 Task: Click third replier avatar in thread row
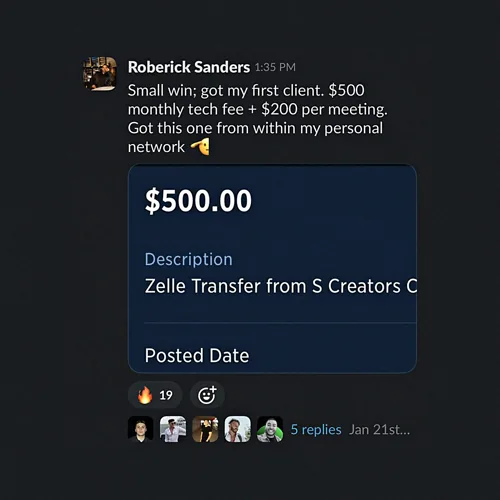click(205, 429)
